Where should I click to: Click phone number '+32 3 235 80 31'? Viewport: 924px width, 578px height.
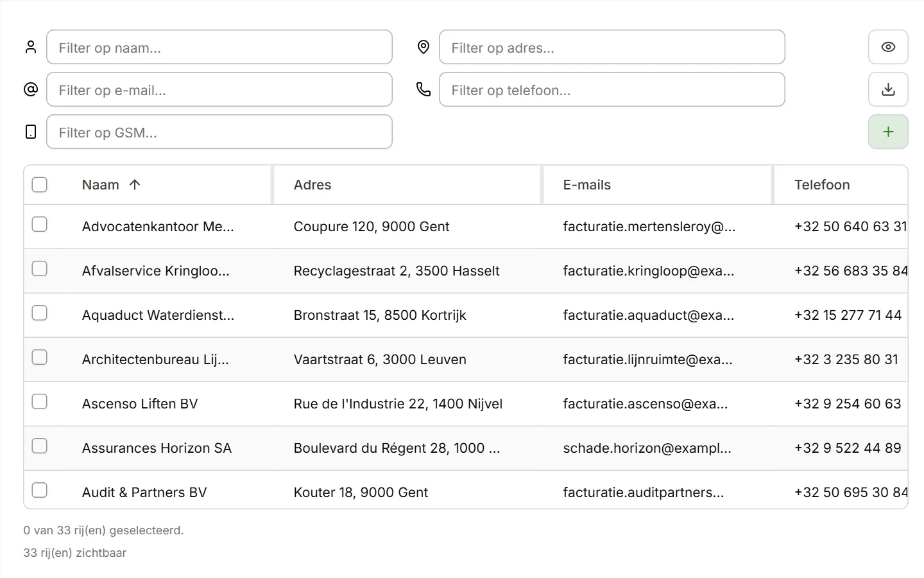click(846, 360)
